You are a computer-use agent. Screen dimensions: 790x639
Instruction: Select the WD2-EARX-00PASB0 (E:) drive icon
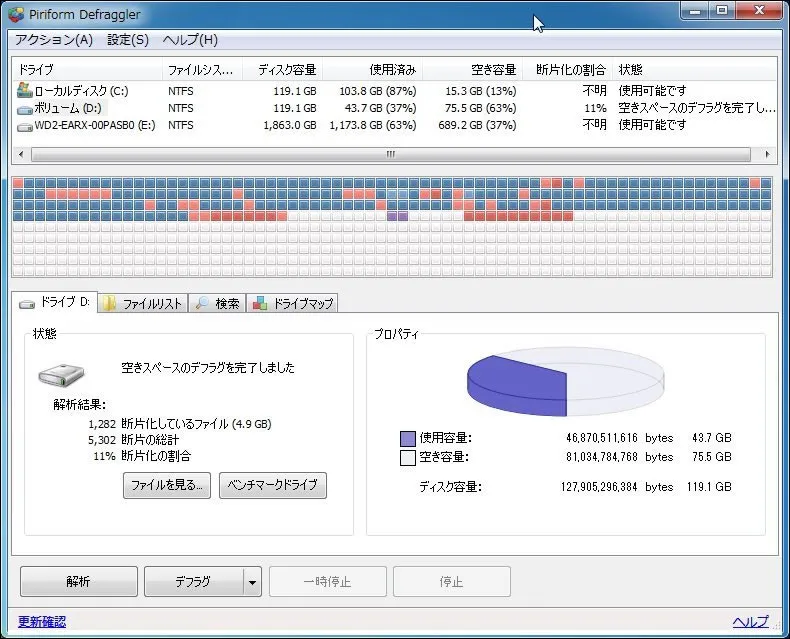25,126
